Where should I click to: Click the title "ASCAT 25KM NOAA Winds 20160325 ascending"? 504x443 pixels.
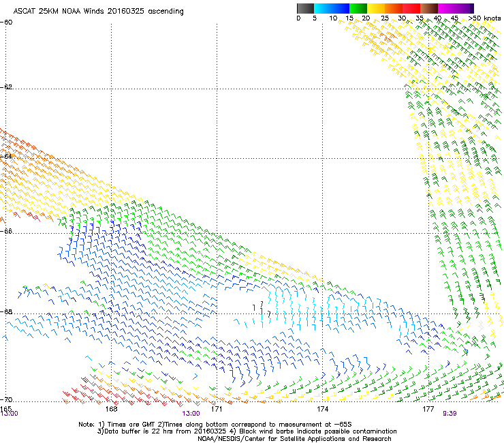[98, 12]
